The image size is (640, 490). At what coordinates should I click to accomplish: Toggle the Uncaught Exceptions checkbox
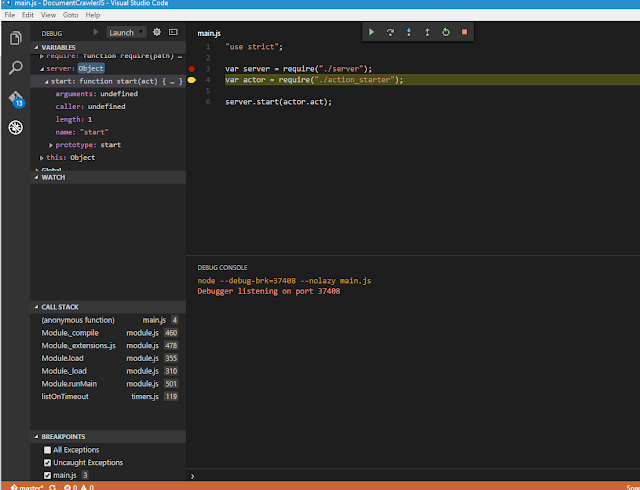click(x=47, y=463)
